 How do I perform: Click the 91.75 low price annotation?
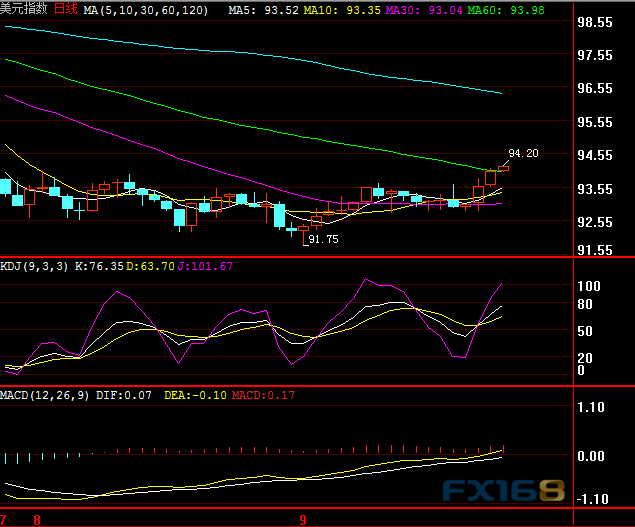coord(323,239)
